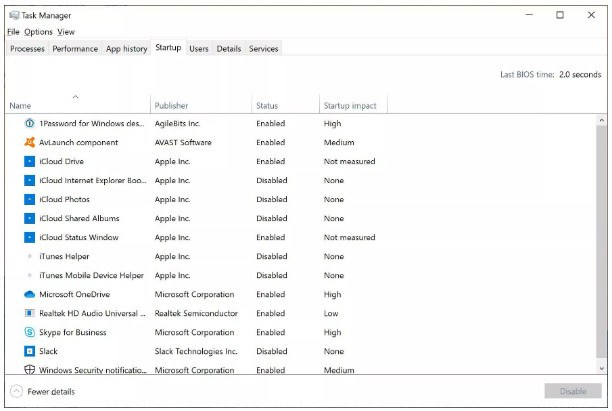Click Not measured in iCloud Drive row

pyautogui.click(x=349, y=161)
